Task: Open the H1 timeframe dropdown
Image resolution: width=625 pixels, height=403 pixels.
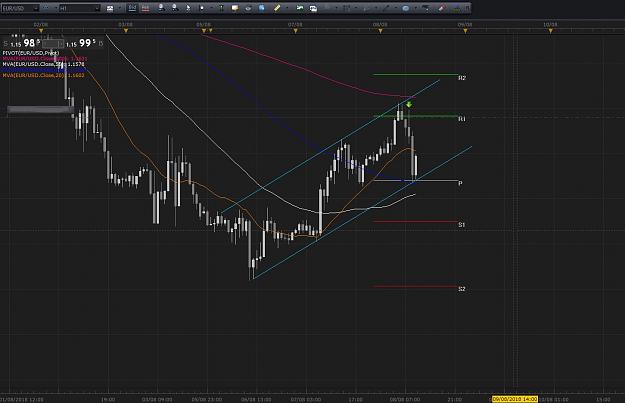Action: coord(80,8)
